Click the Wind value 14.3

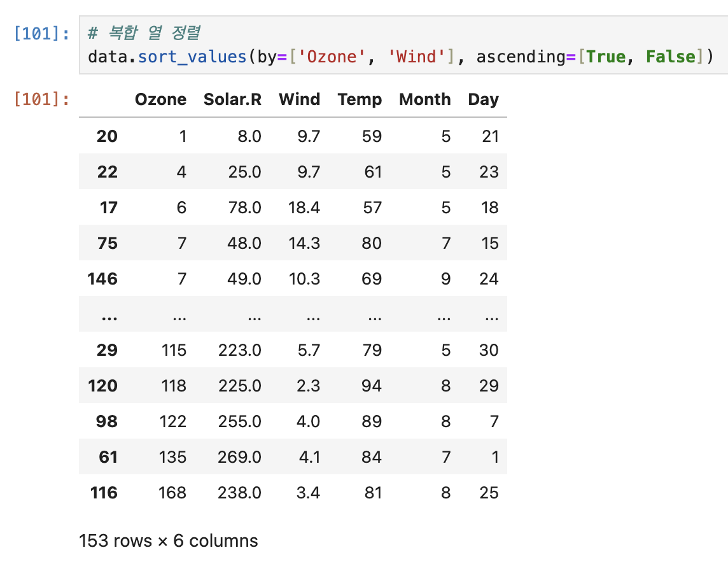(x=304, y=243)
